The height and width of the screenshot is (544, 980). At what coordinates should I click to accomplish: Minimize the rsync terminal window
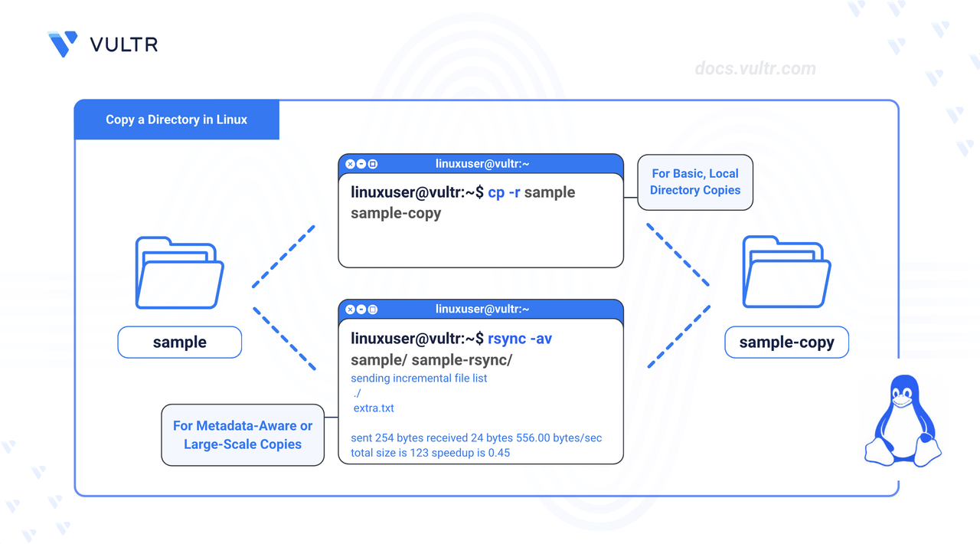pos(361,310)
